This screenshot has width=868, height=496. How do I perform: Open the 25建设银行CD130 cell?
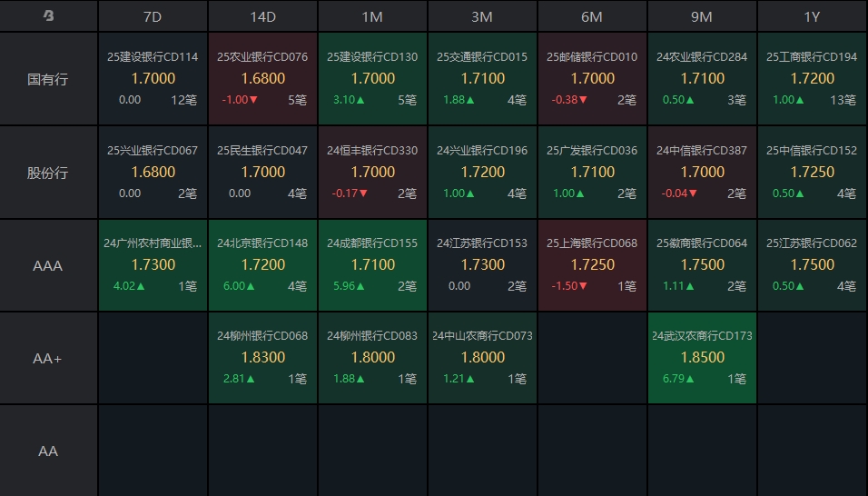click(372, 79)
